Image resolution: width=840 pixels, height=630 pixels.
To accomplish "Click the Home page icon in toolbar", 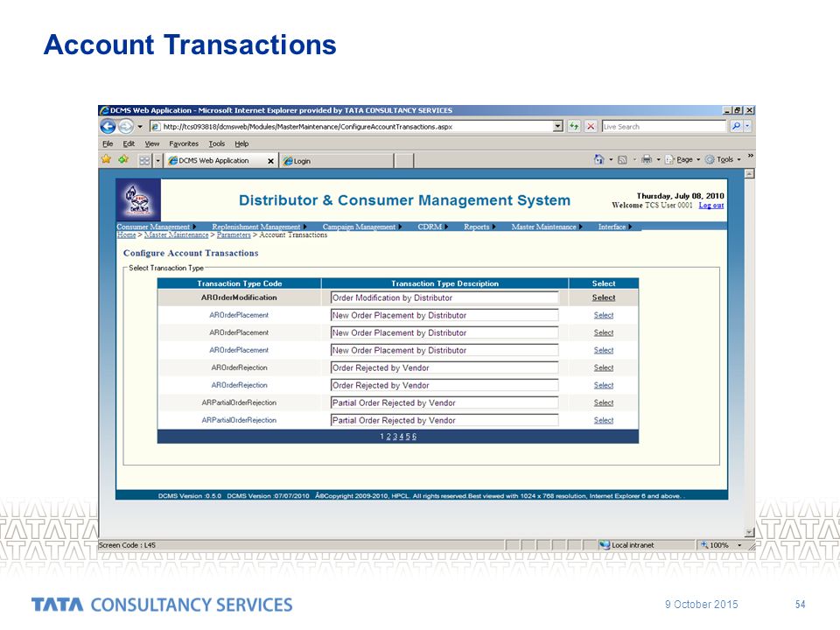I will point(598,159).
